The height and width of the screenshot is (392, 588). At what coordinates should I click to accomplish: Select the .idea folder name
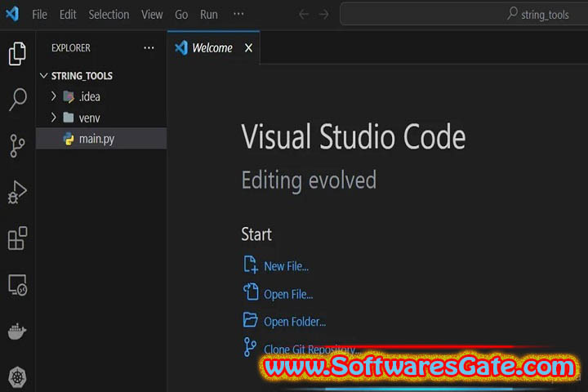[x=90, y=97]
